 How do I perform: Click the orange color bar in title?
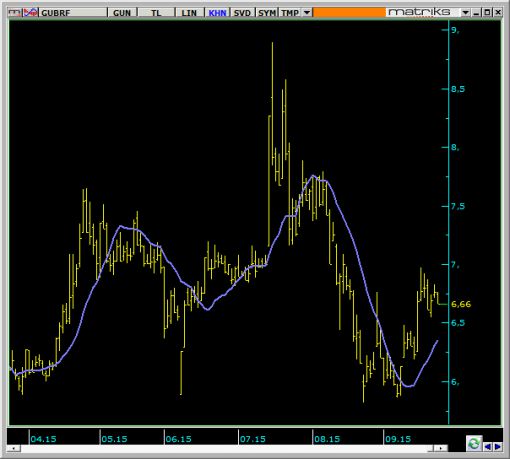pyautogui.click(x=349, y=13)
